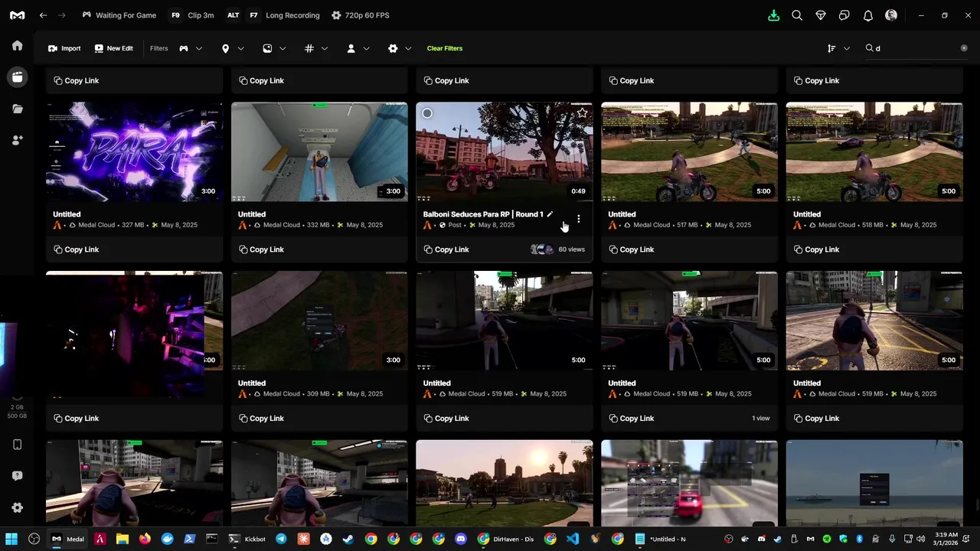The image size is (980, 551).
Task: Expand the gear filter dropdown
Action: tap(400, 48)
